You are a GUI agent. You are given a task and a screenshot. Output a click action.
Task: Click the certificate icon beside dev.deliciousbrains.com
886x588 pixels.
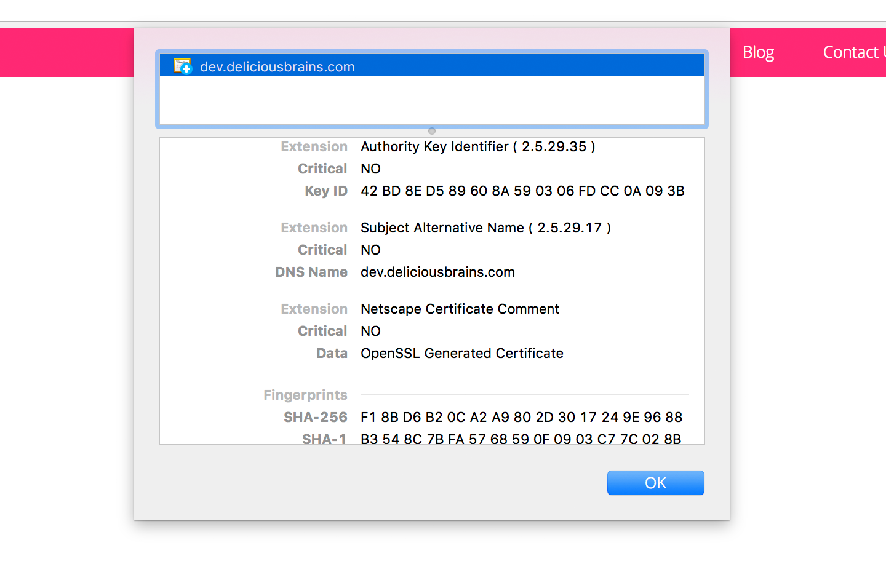click(183, 66)
